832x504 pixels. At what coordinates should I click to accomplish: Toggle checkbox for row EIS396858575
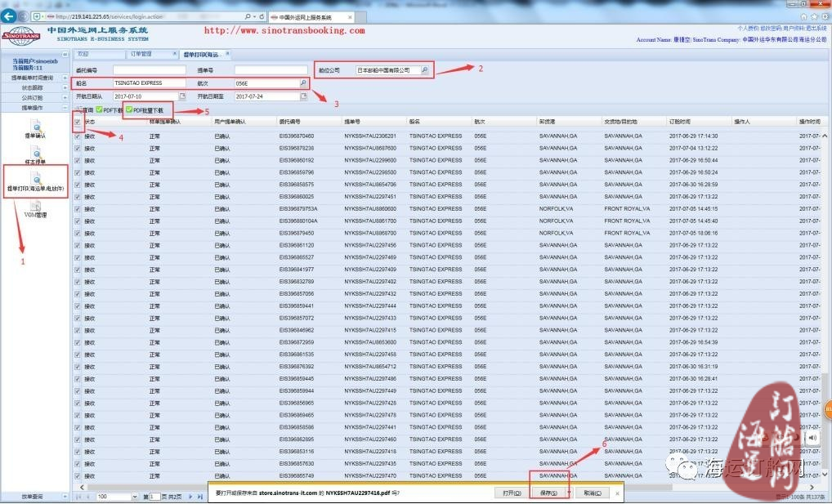click(x=78, y=185)
